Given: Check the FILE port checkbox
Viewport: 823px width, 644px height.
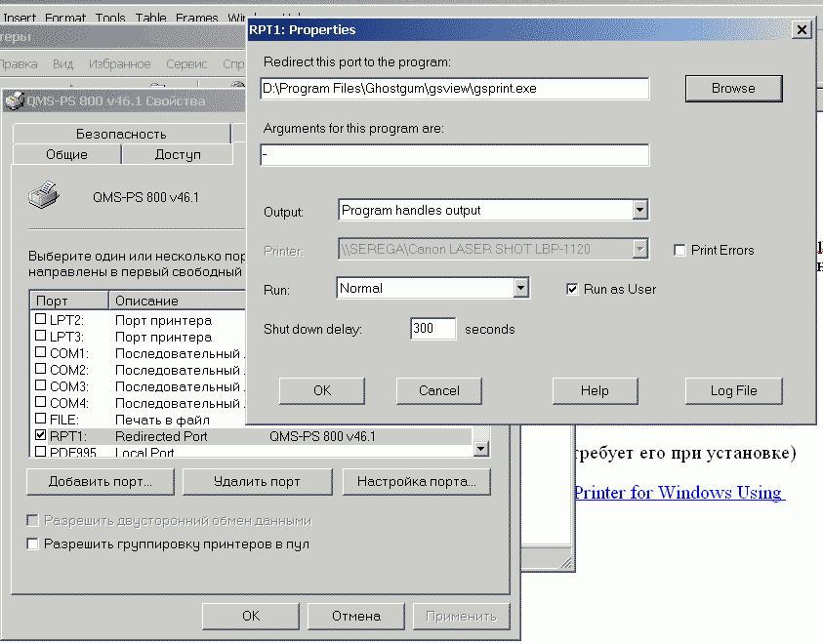Looking at the screenshot, I should tap(40, 419).
